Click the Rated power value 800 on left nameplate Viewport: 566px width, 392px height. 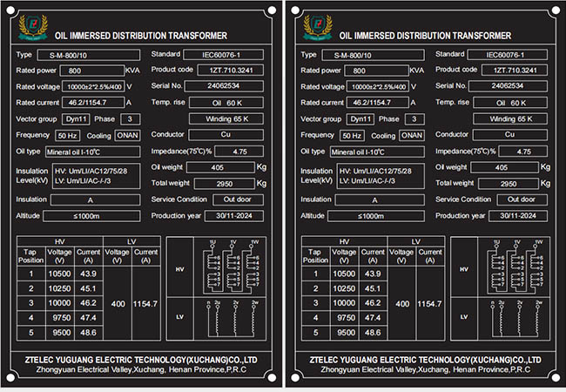[92, 71]
